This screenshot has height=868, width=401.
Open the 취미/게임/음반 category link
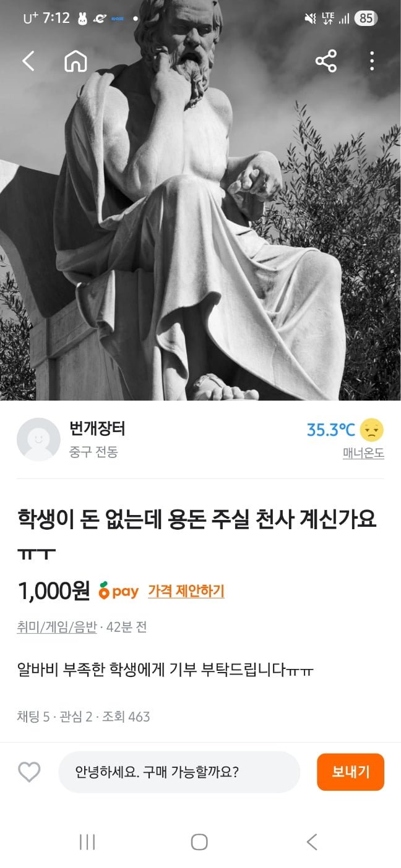pos(57,627)
